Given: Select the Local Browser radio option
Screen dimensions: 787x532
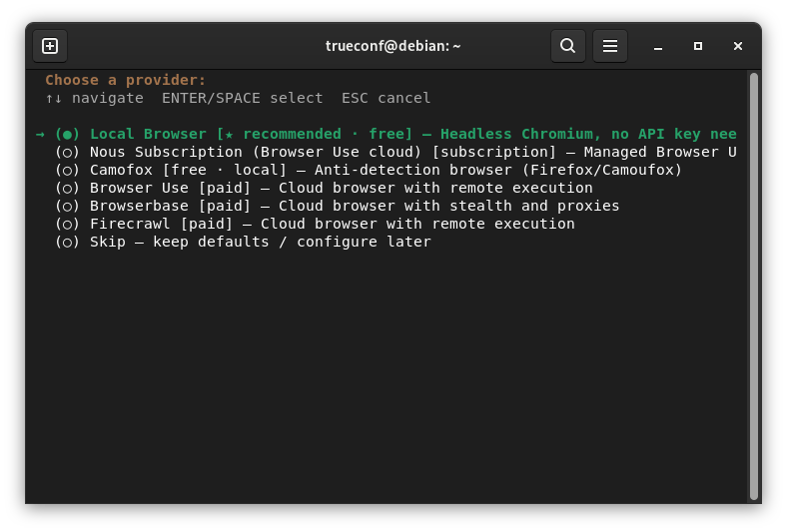Looking at the screenshot, I should pyautogui.click(x=67, y=135).
